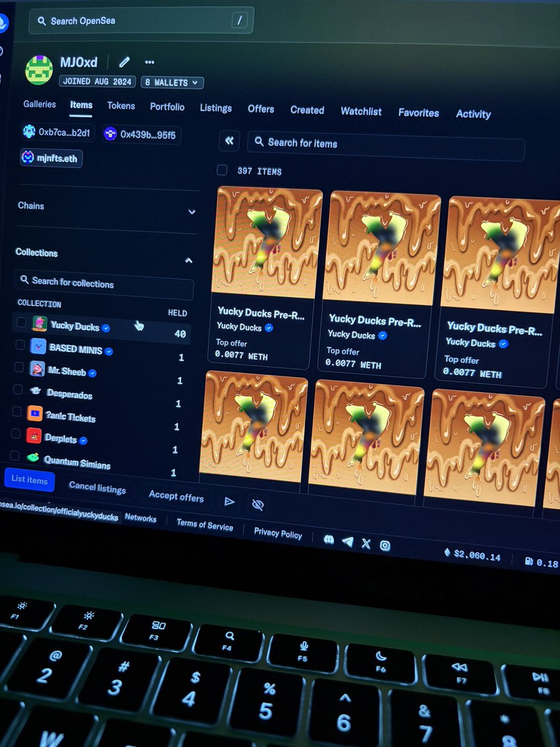The height and width of the screenshot is (747, 560).
Task: Click the Desperados collection avatar icon
Action: tap(35, 390)
